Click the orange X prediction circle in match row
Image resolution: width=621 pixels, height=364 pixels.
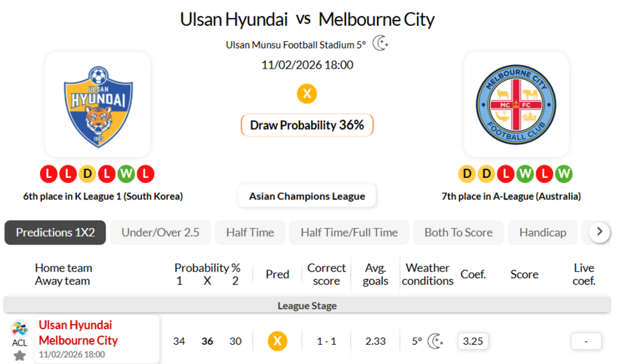coord(277,341)
